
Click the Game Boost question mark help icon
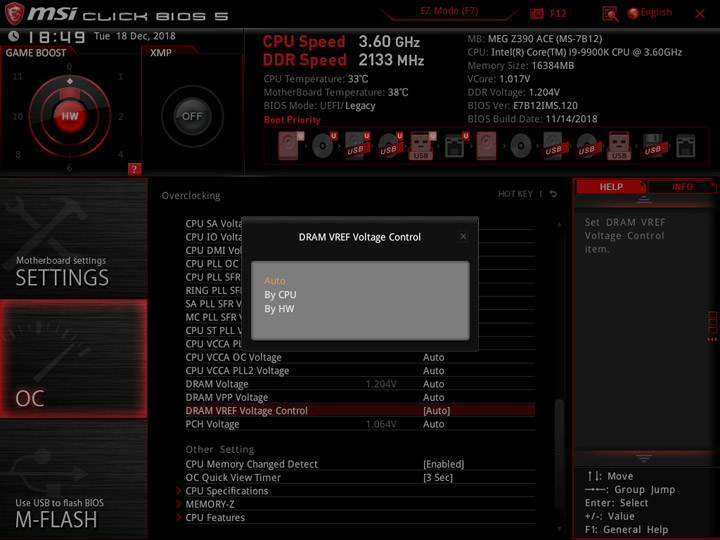134,169
